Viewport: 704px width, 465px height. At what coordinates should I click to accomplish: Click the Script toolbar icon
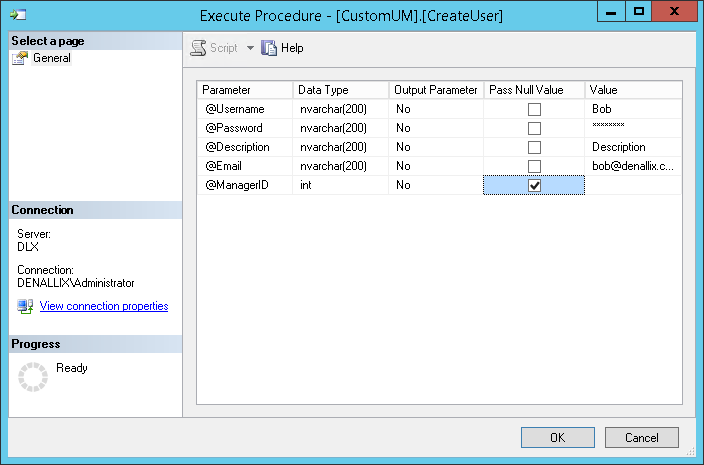click(199, 48)
